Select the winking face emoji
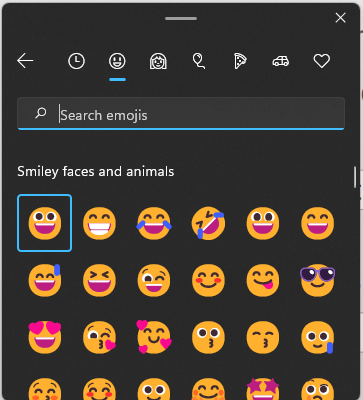Screen dimensions: 363x400 click(154, 280)
